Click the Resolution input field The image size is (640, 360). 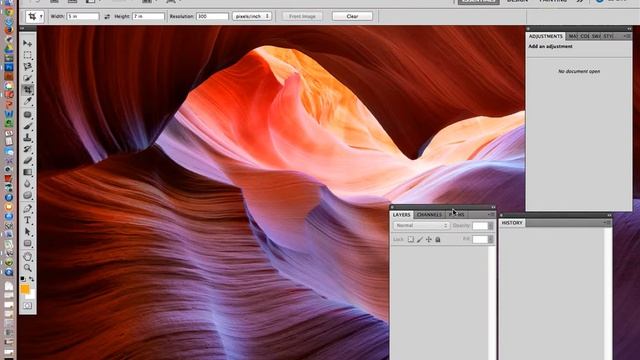tap(212, 16)
